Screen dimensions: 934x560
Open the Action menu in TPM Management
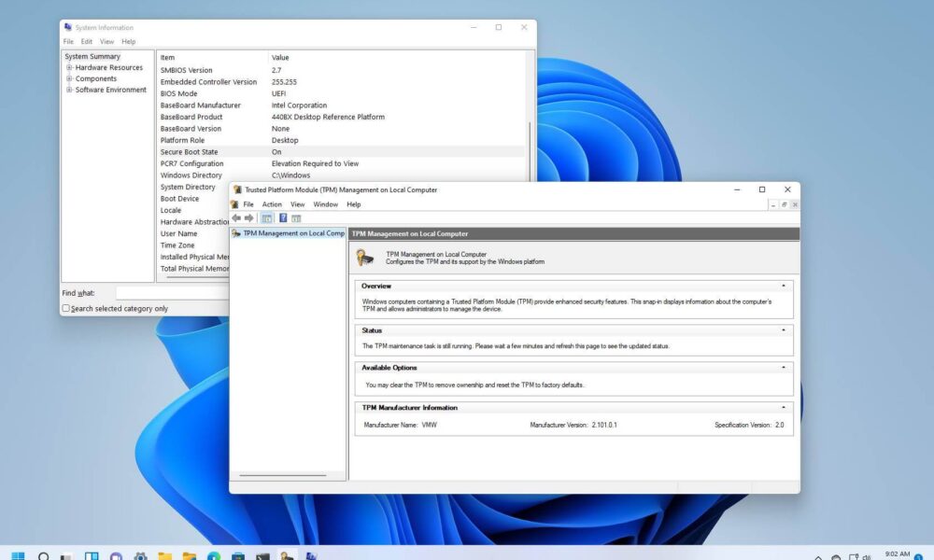272,203
